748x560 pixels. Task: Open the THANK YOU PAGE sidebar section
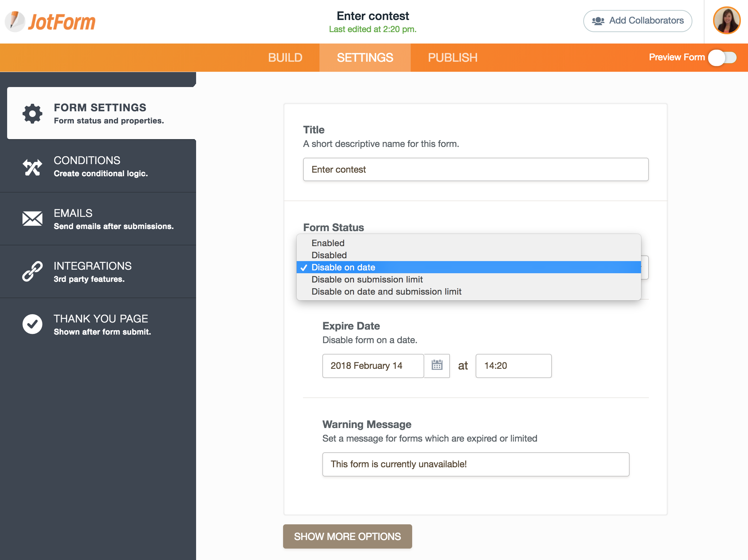[x=98, y=325]
